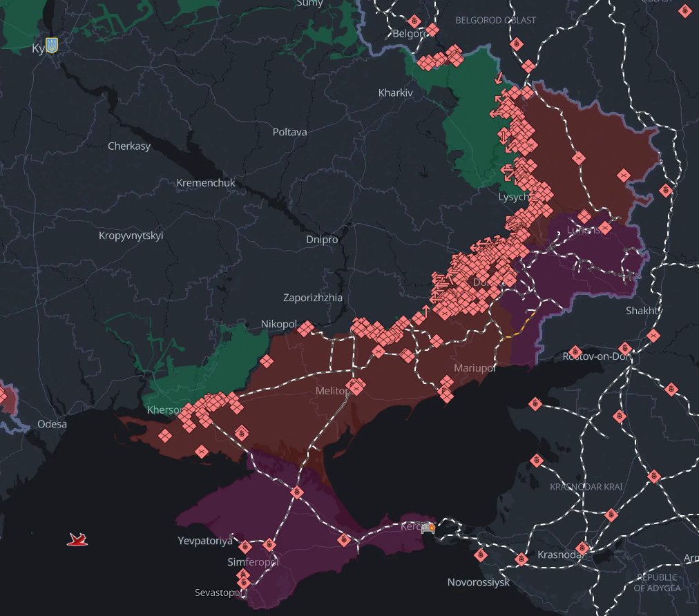The height and width of the screenshot is (616, 699).
Task: Select the marker at the northern Crimea road junction
Action: [297, 492]
